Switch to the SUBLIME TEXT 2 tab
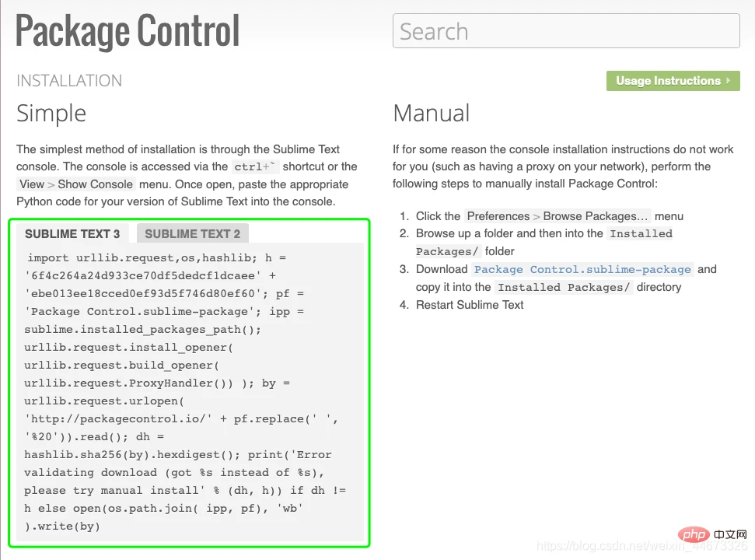Viewport: 755px width, 560px height. (193, 234)
